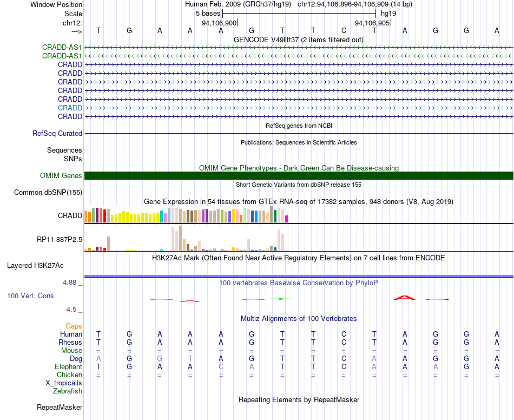514x420 pixels.
Task: Click the 100 vertebrates Basewise Conservation title
Action: point(299,283)
